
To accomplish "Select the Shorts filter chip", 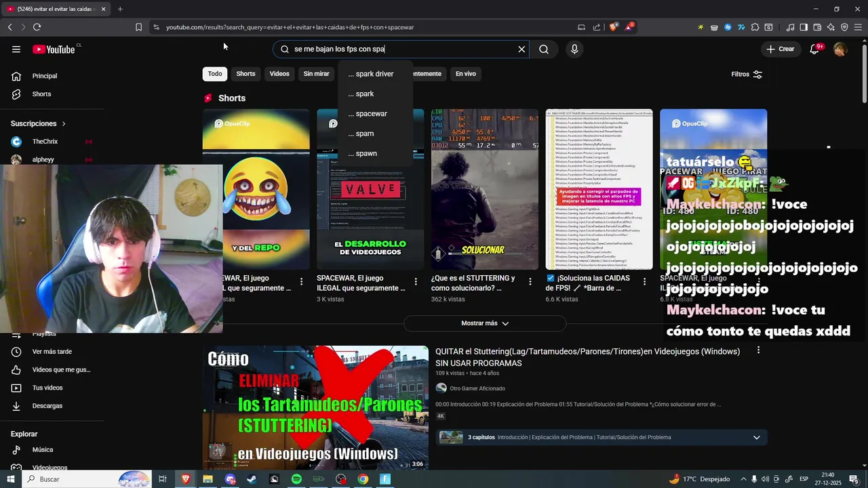I will (245, 74).
